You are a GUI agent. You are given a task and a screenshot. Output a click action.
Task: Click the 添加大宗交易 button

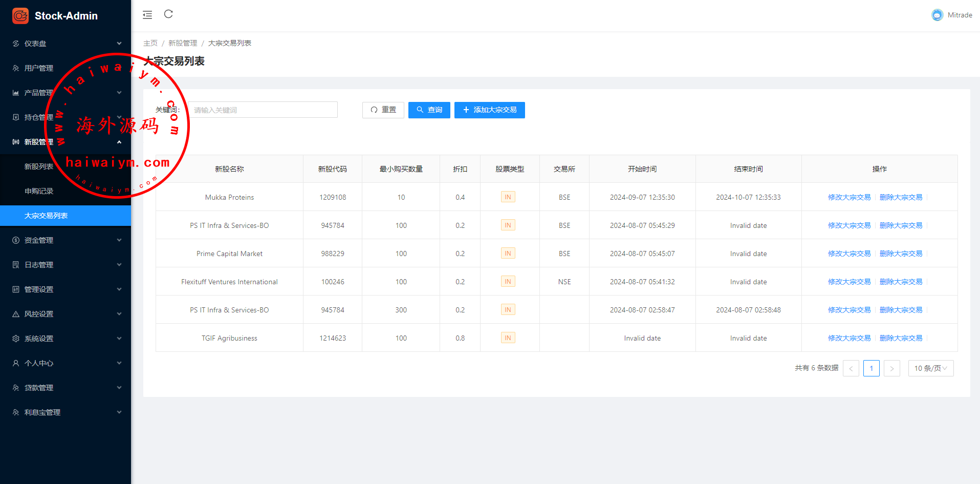coord(489,110)
